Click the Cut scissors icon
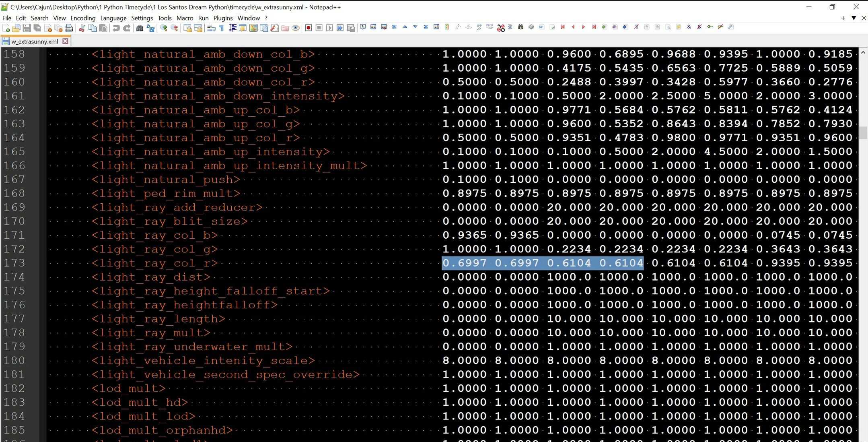This screenshot has width=868, height=442. click(82, 28)
